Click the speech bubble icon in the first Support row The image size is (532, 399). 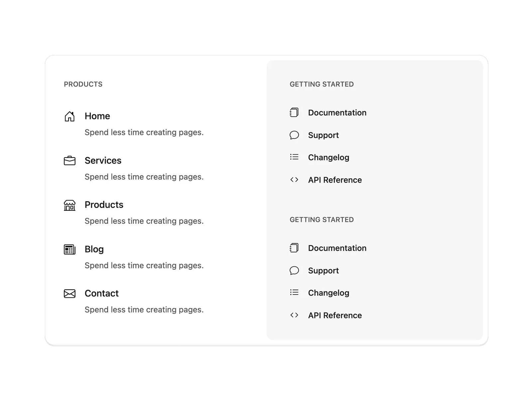(294, 135)
